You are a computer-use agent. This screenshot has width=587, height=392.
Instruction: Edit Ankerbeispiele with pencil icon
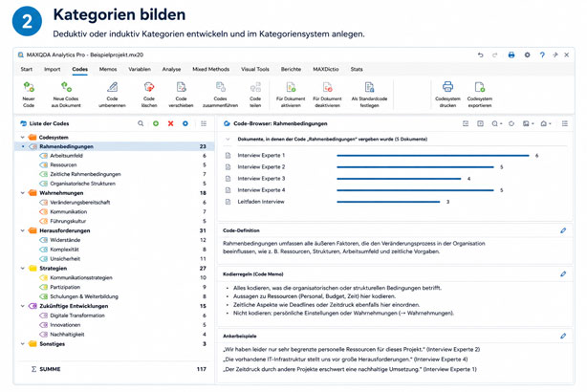(563, 337)
